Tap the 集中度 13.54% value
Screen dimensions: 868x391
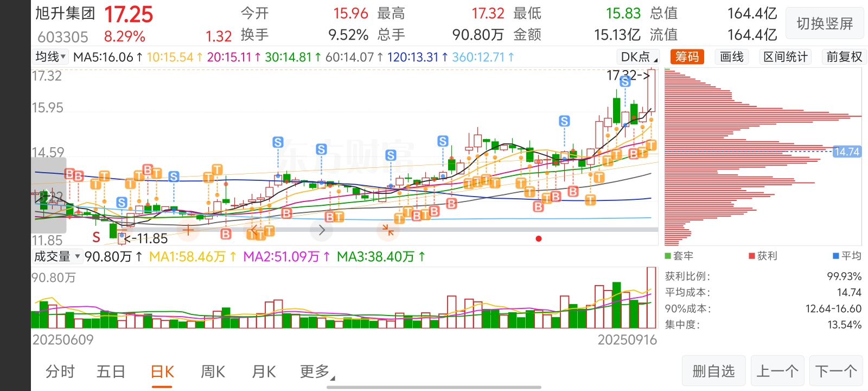[844, 325]
